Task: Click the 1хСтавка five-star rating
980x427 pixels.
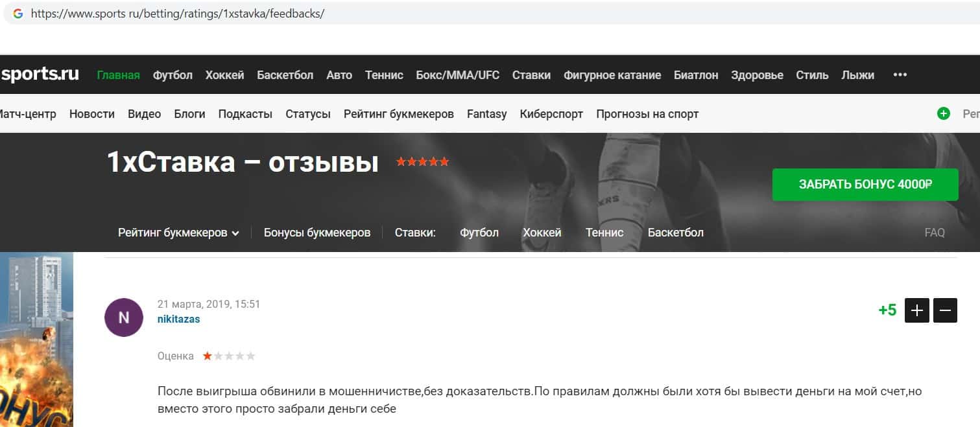Action: point(423,162)
